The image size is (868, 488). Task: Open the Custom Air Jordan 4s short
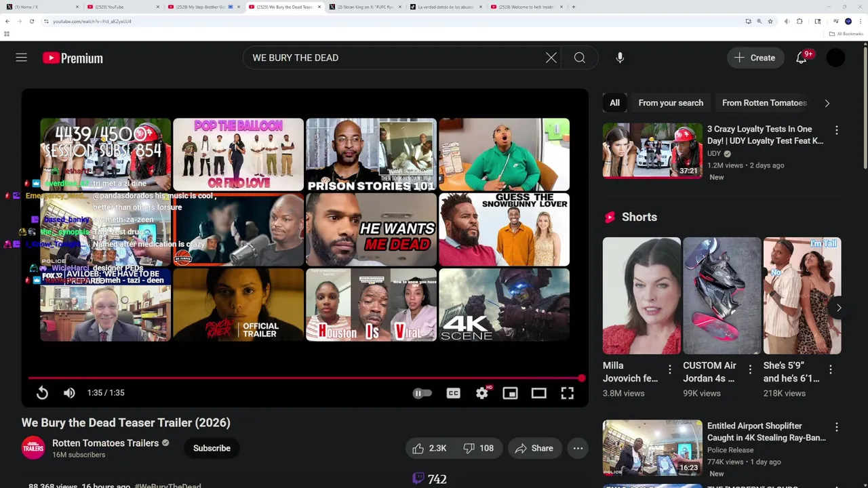(x=722, y=296)
